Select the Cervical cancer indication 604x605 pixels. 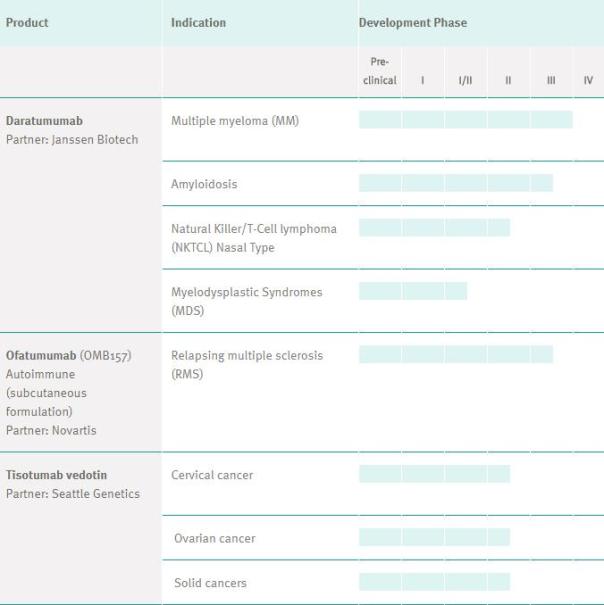tap(212, 475)
